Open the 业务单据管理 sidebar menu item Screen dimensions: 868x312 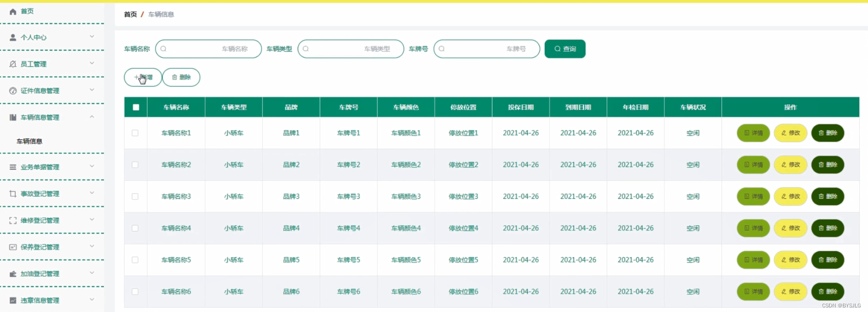pyautogui.click(x=52, y=167)
